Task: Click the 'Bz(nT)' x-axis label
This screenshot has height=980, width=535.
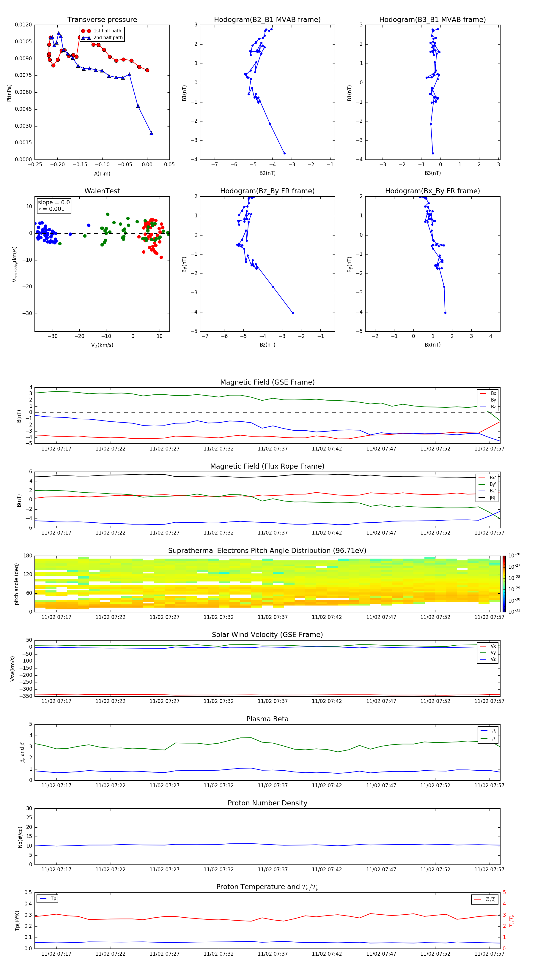Action: pyautogui.click(x=267, y=345)
